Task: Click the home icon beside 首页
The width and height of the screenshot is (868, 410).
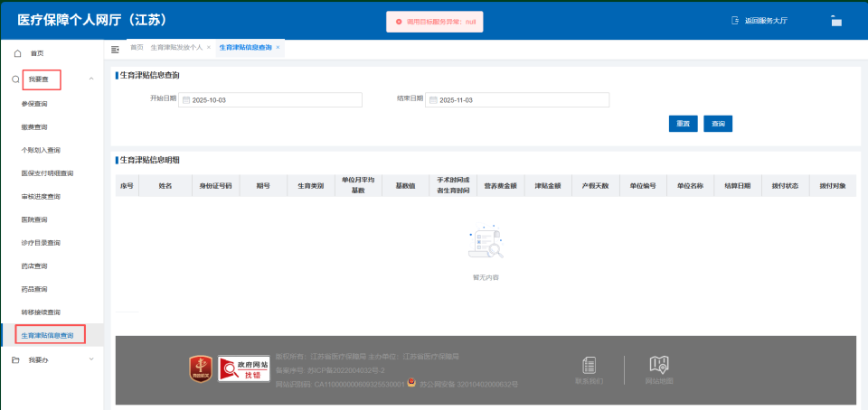Action: (x=17, y=53)
